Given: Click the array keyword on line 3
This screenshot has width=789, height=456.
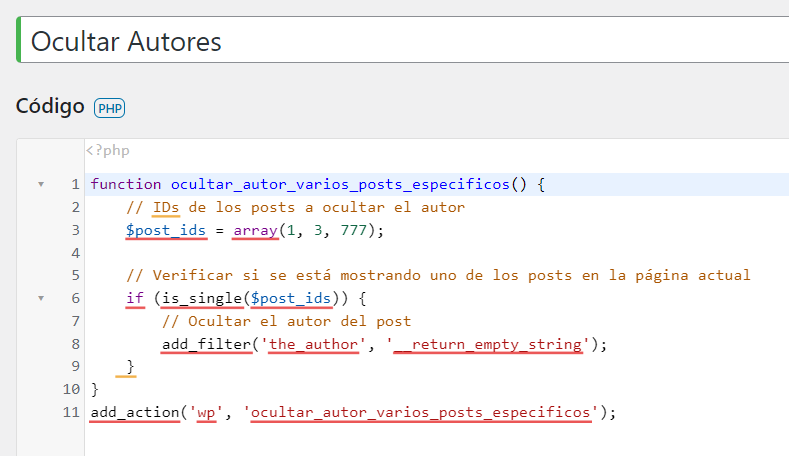Looking at the screenshot, I should pyautogui.click(x=256, y=230).
